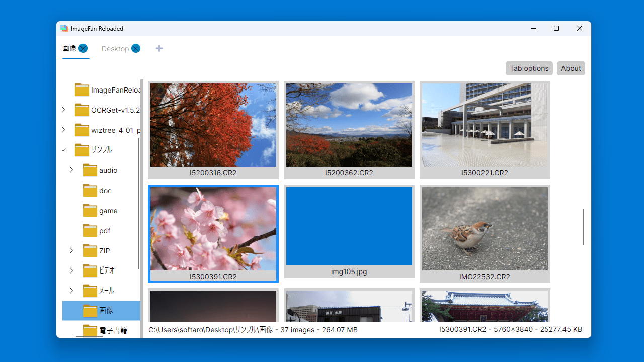Open the About dialog
Image resolution: width=644 pixels, height=362 pixels.
click(x=571, y=68)
